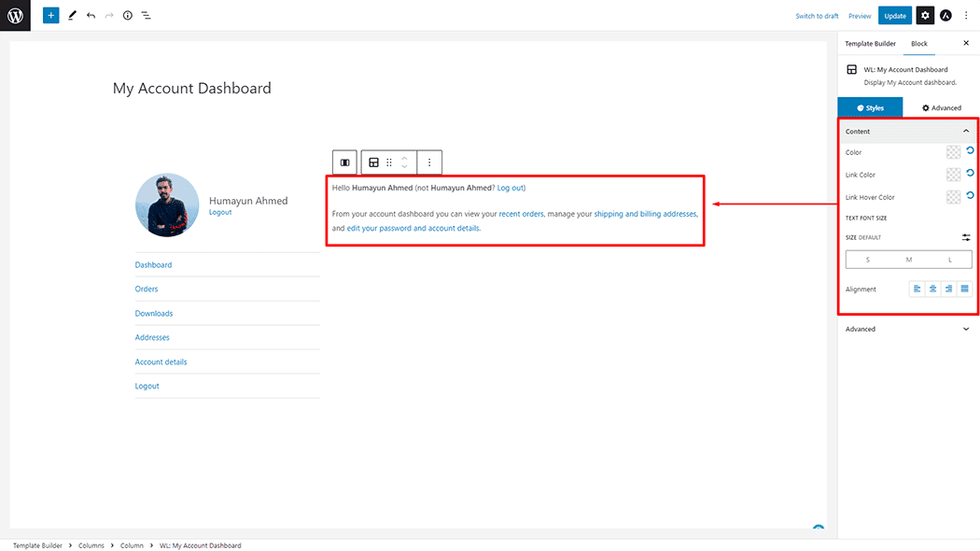
Task: Expand the Advanced panel section
Action: click(x=965, y=329)
